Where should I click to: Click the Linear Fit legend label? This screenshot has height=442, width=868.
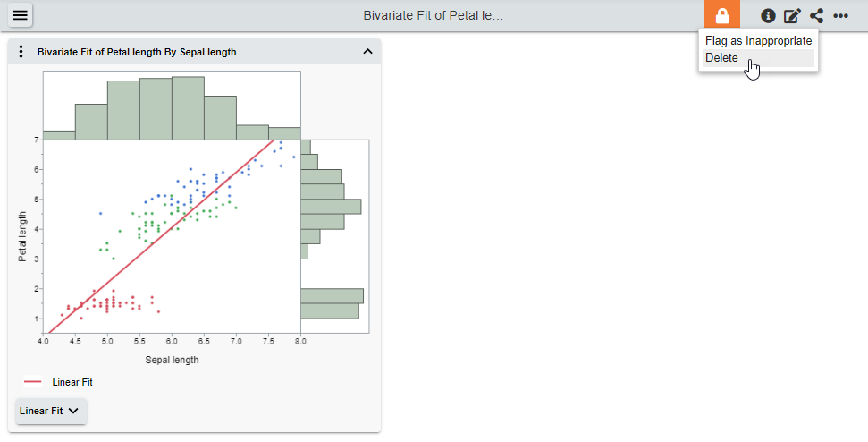[72, 382]
